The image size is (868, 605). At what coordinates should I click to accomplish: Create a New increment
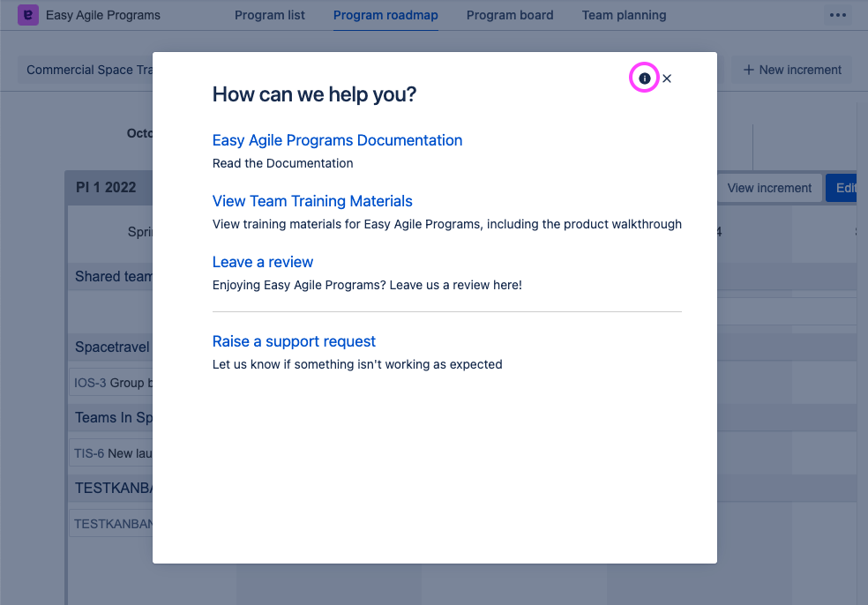[791, 69]
